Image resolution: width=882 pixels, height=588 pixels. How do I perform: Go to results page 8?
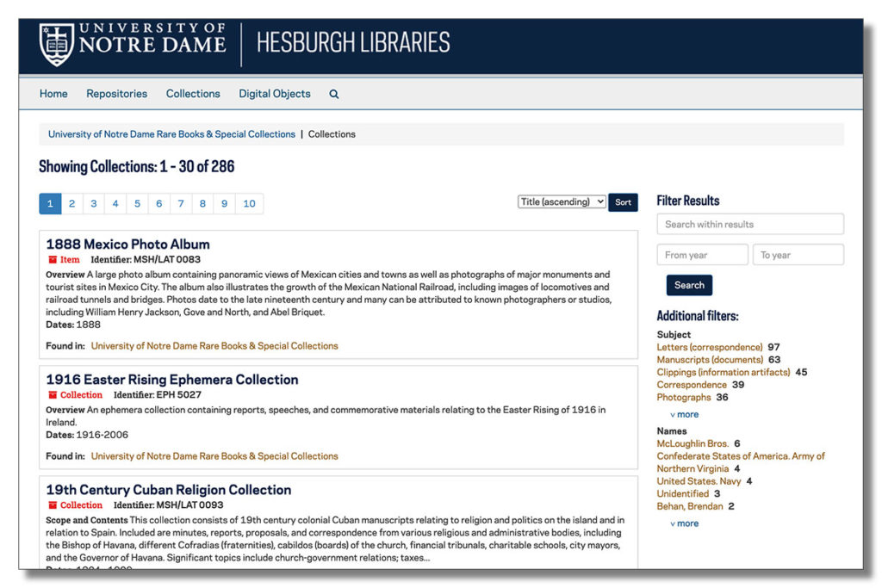[202, 203]
